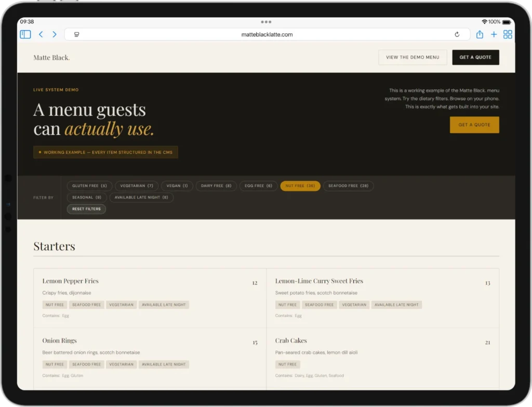Disable the active Nut Free filter
The height and width of the screenshot is (407, 532).
(300, 186)
